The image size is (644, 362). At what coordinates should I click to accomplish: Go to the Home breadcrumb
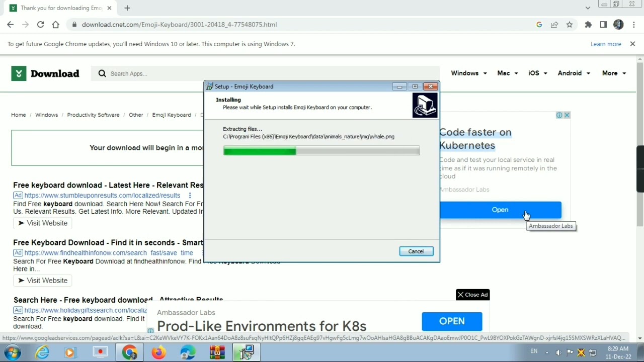pos(19,115)
